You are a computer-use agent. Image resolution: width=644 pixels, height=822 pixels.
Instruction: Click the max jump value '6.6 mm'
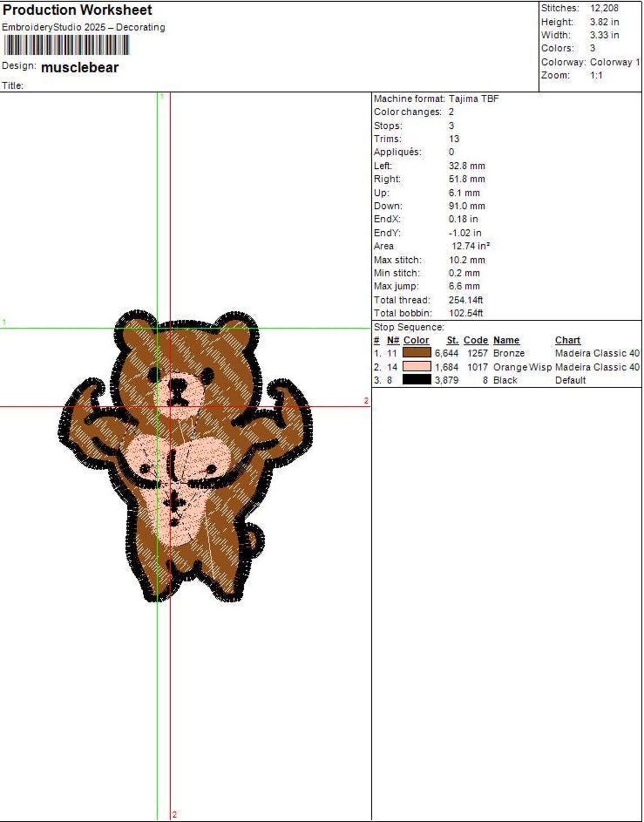click(x=464, y=286)
